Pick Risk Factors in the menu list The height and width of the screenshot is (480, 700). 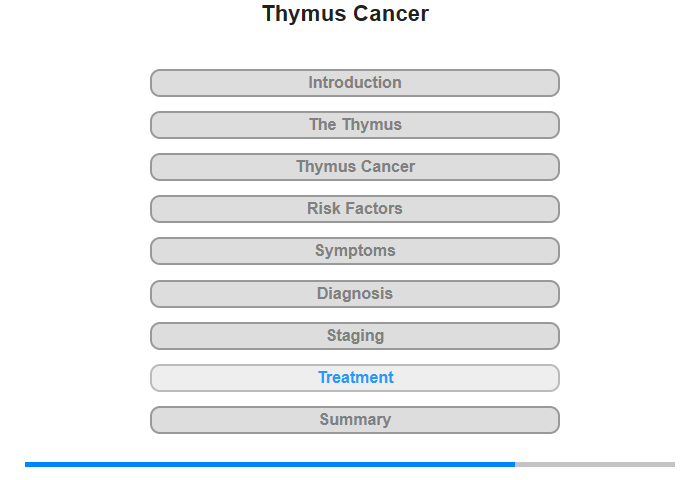pyautogui.click(x=355, y=209)
